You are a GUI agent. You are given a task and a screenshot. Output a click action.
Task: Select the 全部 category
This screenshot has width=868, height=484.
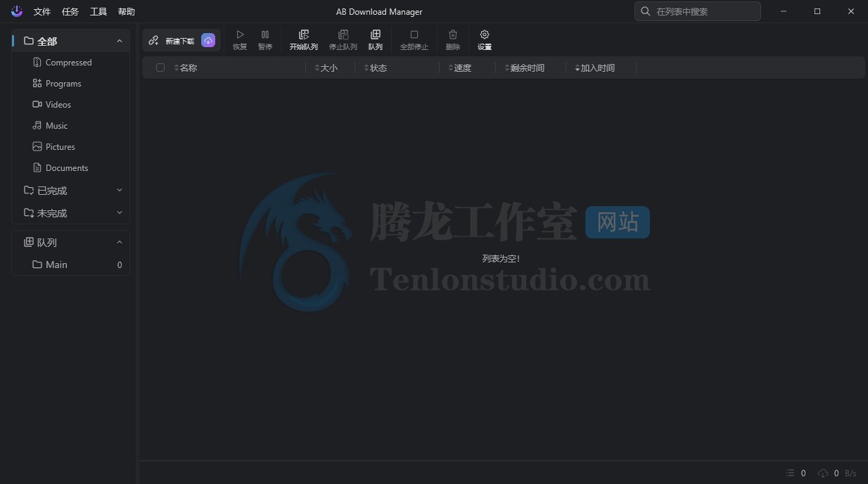pos(71,42)
